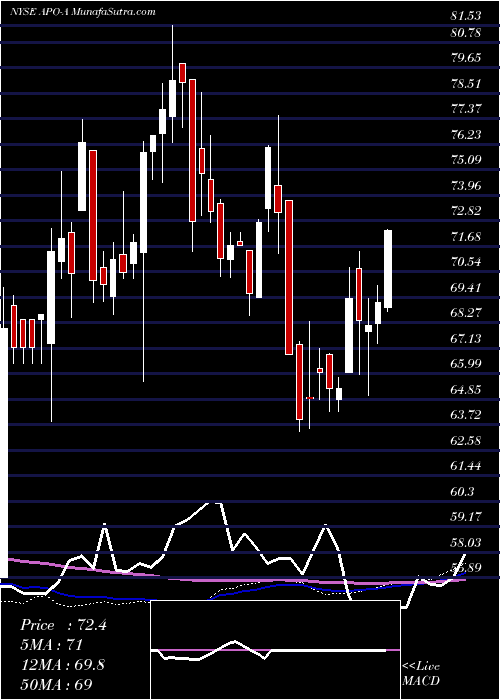Click the 75.09 price axis label

click(x=467, y=160)
